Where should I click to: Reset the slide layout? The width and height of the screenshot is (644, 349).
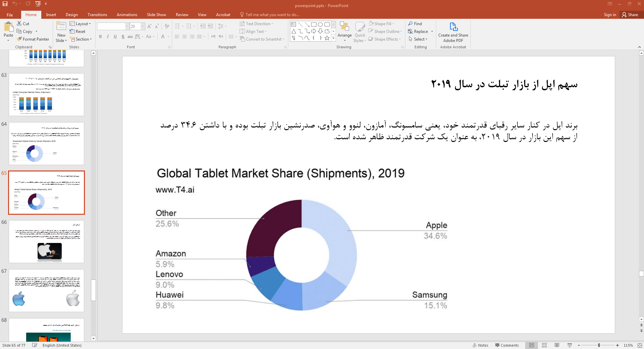point(78,32)
